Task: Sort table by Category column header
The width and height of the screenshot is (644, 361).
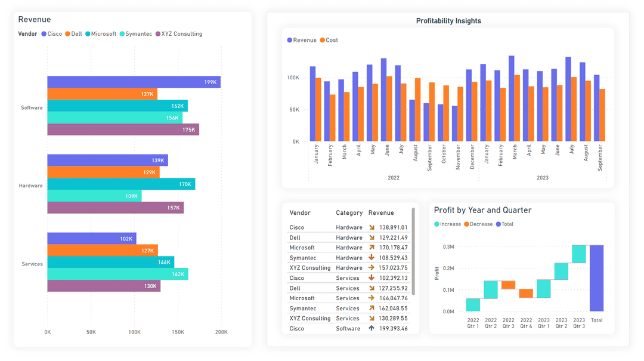Action: tap(349, 213)
